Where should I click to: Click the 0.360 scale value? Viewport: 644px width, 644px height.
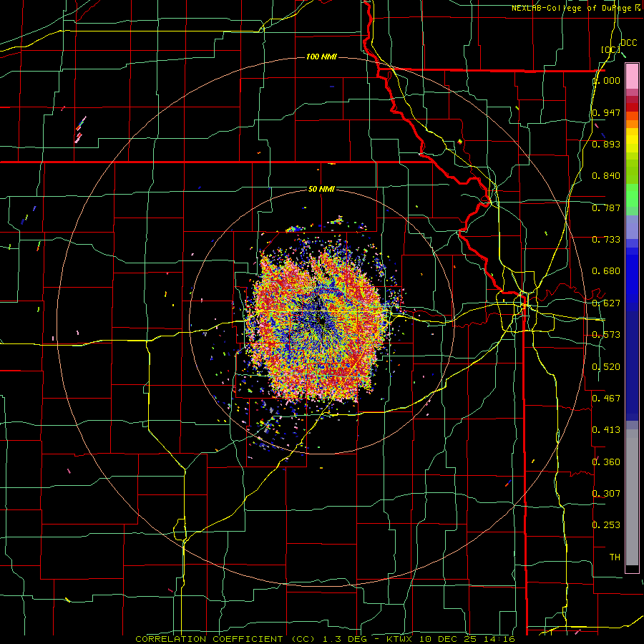coord(606,462)
